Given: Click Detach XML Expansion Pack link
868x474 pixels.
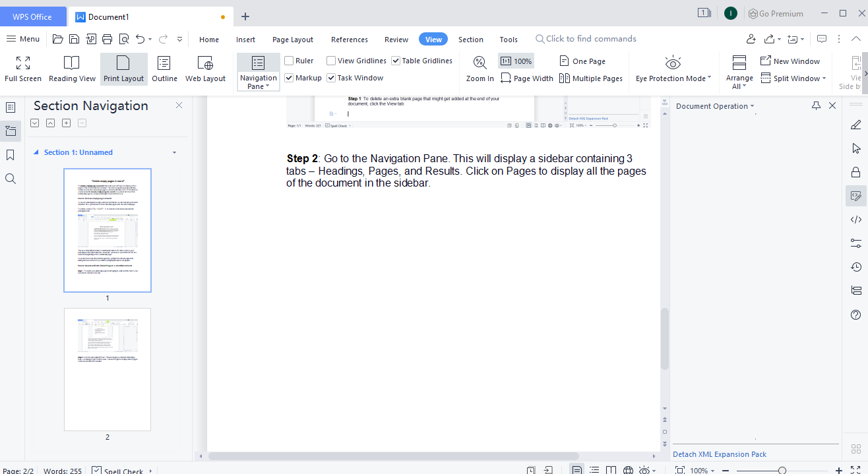Looking at the screenshot, I should (719, 454).
